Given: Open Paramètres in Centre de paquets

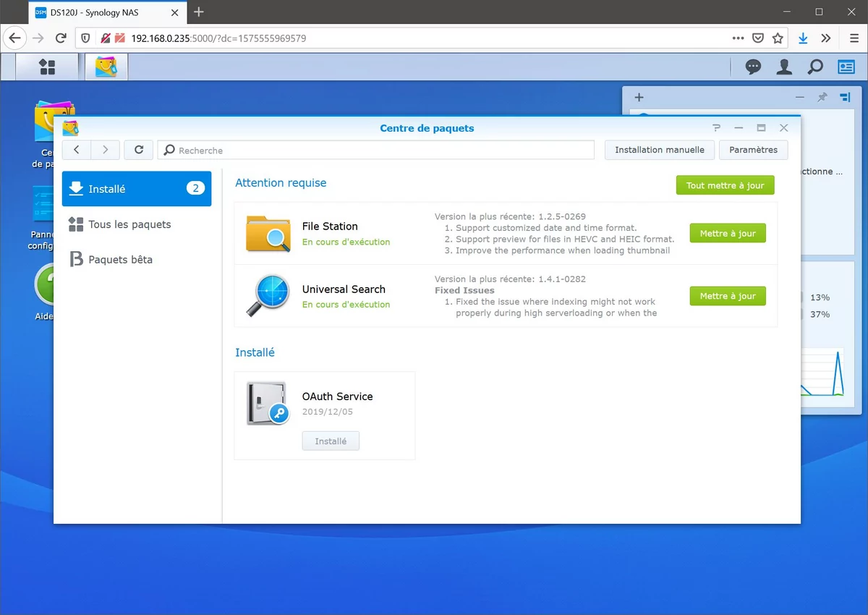Looking at the screenshot, I should 754,150.
